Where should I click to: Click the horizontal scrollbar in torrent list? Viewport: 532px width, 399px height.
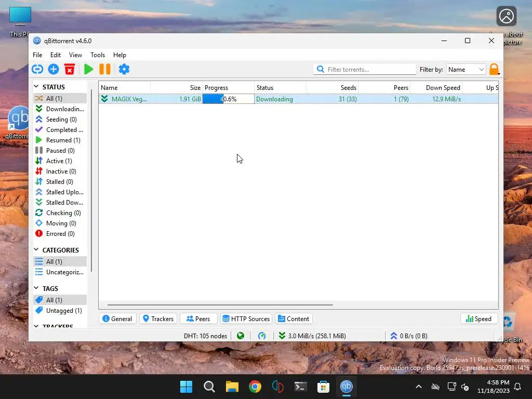coord(220,304)
